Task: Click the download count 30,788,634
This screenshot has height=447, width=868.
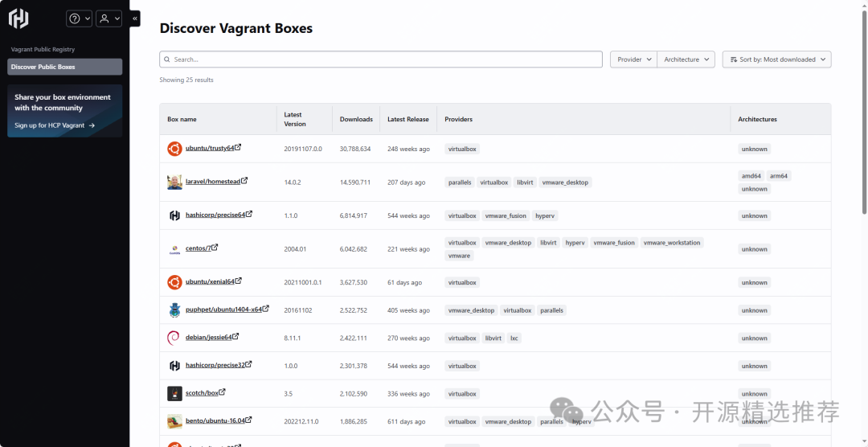Action: tap(355, 149)
